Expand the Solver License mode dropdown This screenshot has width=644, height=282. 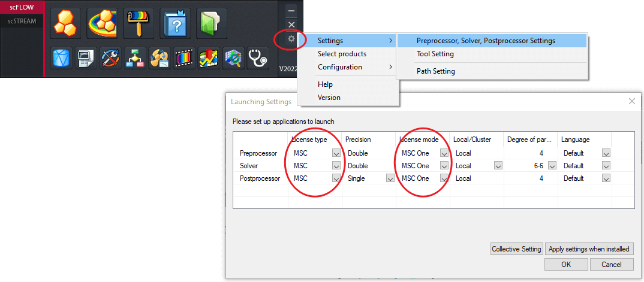tap(444, 166)
